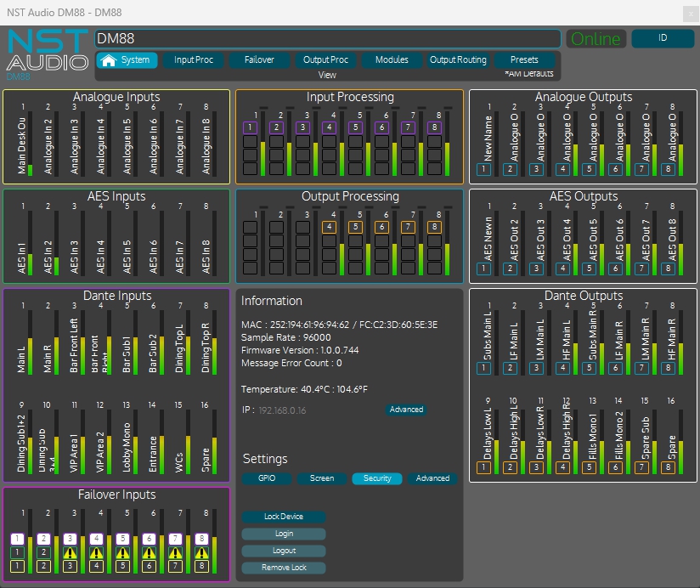Click Failover input 3 warning icon
The image size is (700, 588).
click(x=71, y=552)
